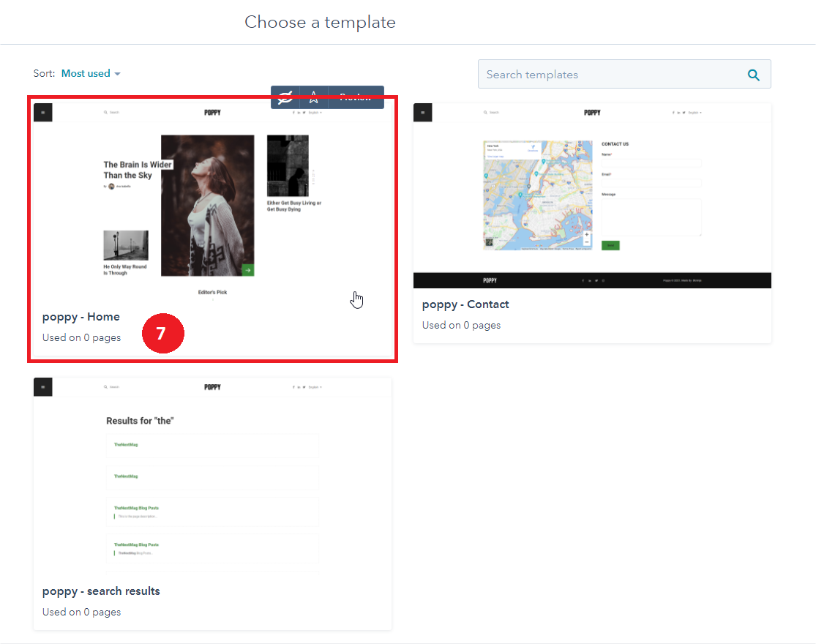816x644 pixels.
Task: Select the 'poppy - Home' template title
Action: 81,317
